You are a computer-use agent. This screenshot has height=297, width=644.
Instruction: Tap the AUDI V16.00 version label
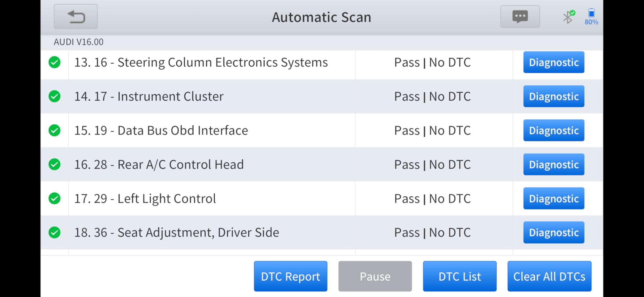point(79,42)
